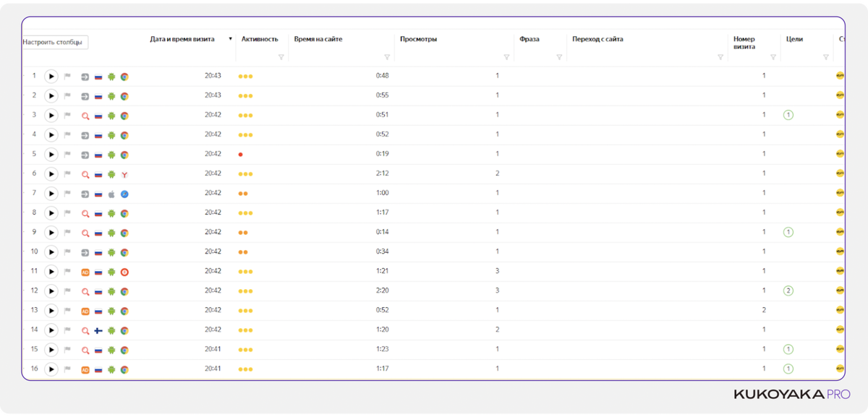Image resolution: width=868 pixels, height=417 pixels.
Task: Open the goal badge 1 in row 16
Action: (788, 369)
